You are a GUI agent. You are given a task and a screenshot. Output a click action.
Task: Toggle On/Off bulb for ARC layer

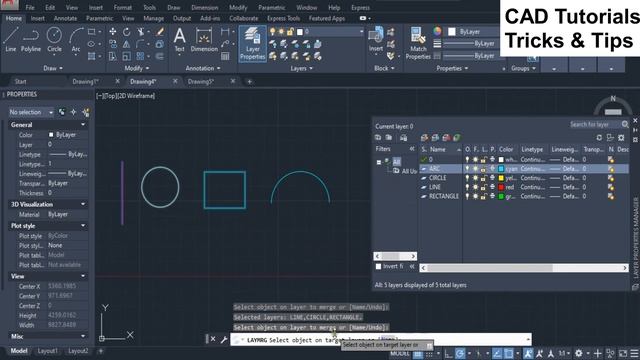467,169
